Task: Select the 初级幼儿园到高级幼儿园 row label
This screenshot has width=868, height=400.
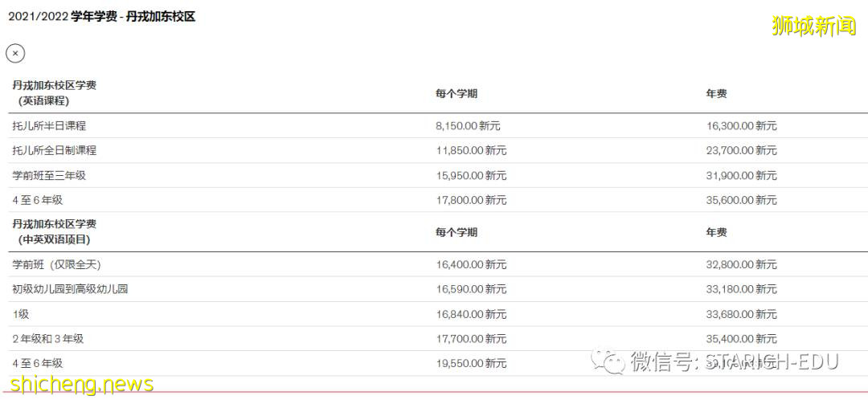Action: click(x=70, y=289)
